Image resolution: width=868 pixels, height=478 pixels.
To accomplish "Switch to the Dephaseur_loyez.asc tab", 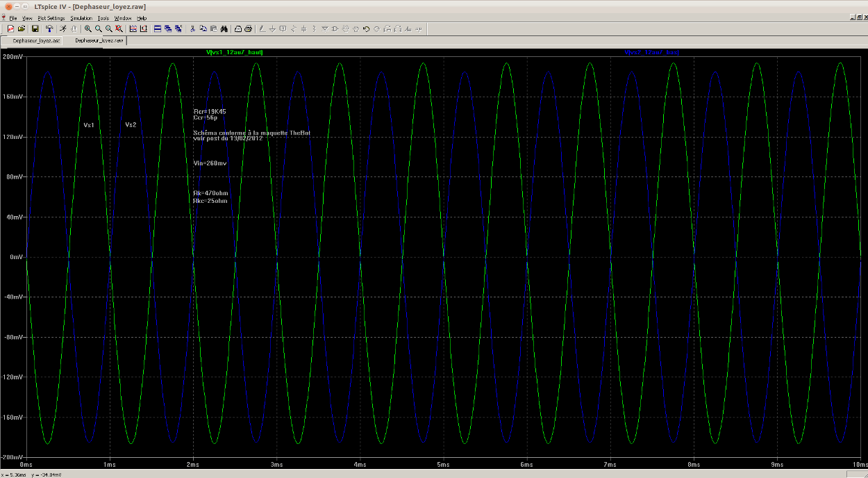I will pyautogui.click(x=33, y=41).
